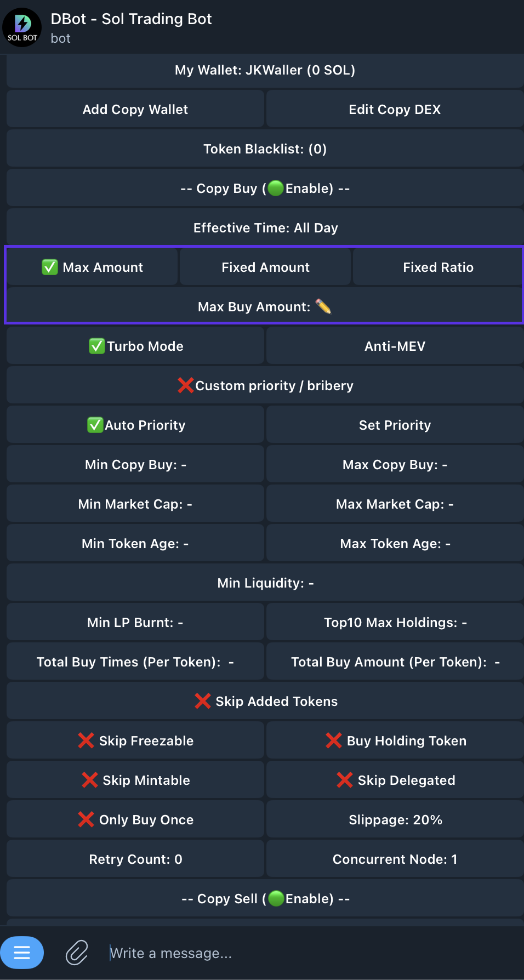Viewport: 524px width, 980px height.
Task: Toggle Skip Added Tokens
Action: pyautogui.click(x=265, y=701)
